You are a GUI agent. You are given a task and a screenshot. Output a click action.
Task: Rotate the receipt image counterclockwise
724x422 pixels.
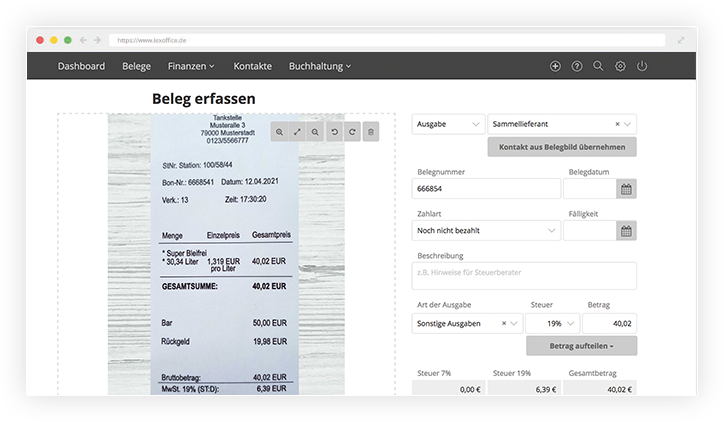(x=334, y=132)
